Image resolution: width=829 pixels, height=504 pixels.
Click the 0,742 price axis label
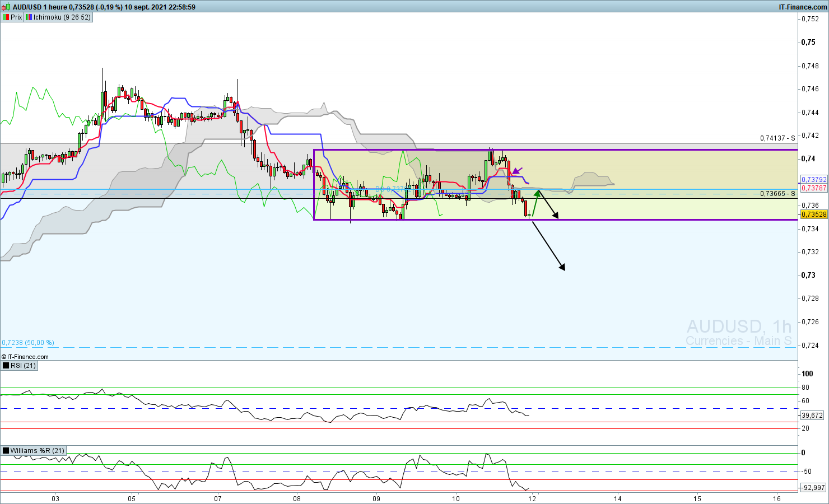point(810,136)
